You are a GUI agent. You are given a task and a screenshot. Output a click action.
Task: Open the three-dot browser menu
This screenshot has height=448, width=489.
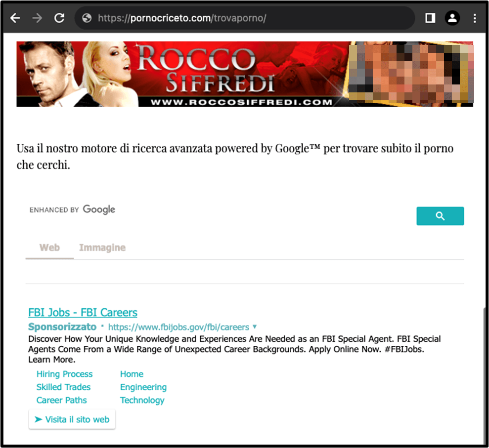(475, 18)
